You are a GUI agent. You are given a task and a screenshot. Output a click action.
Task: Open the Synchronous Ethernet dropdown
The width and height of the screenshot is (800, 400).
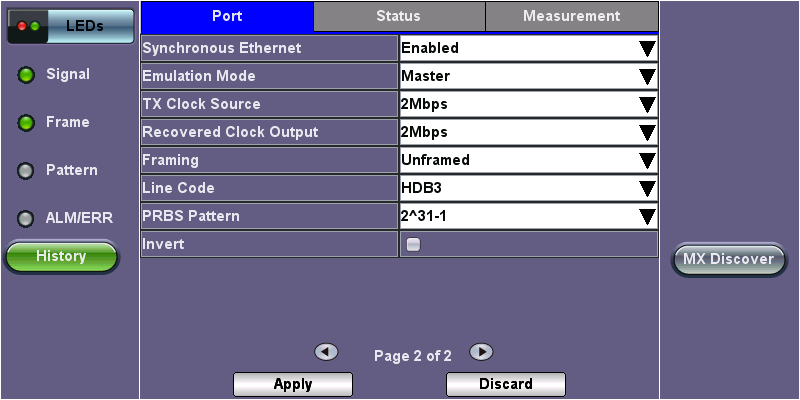click(528, 48)
